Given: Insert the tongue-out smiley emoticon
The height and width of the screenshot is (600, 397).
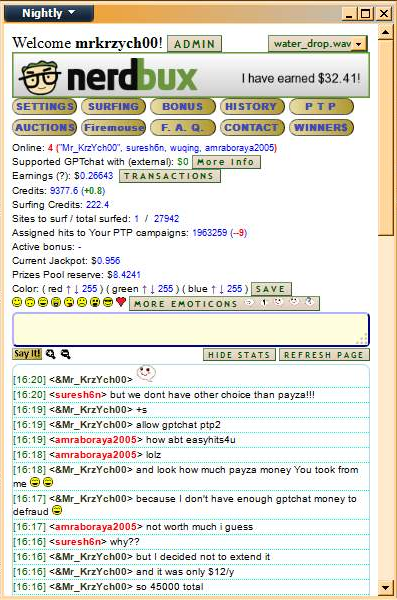Looking at the screenshot, I should tap(69, 302).
